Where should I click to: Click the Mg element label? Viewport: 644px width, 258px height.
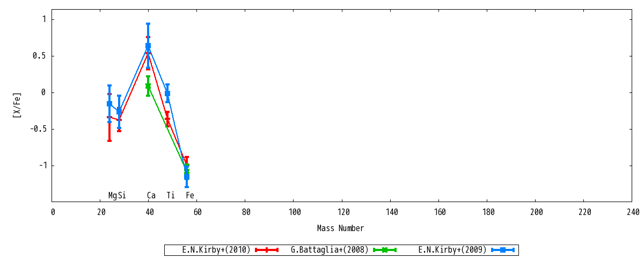click(x=112, y=196)
